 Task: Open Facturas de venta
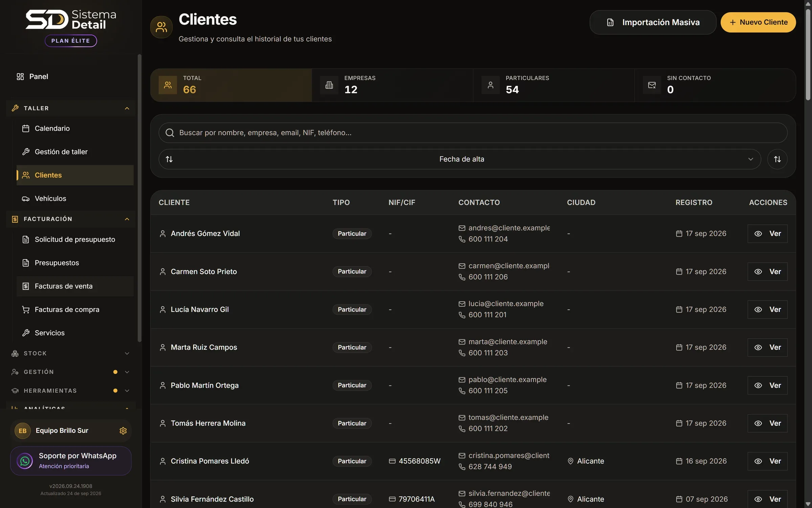pos(75,286)
